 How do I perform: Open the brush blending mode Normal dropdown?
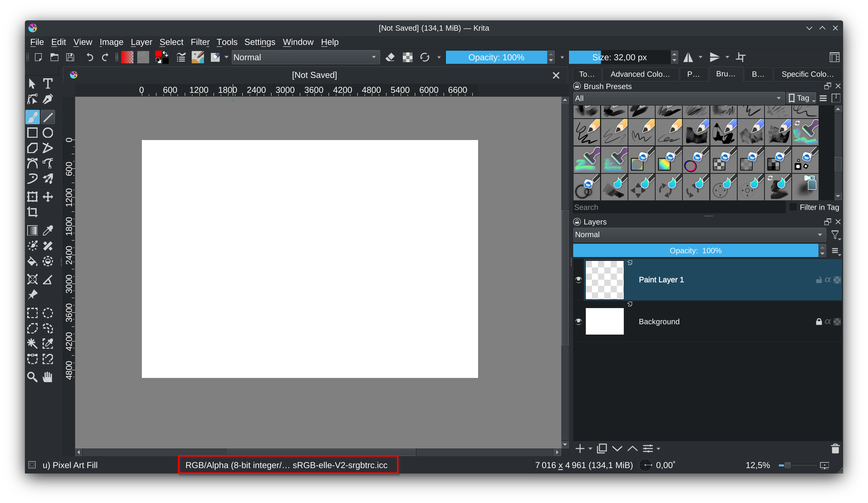(x=305, y=58)
